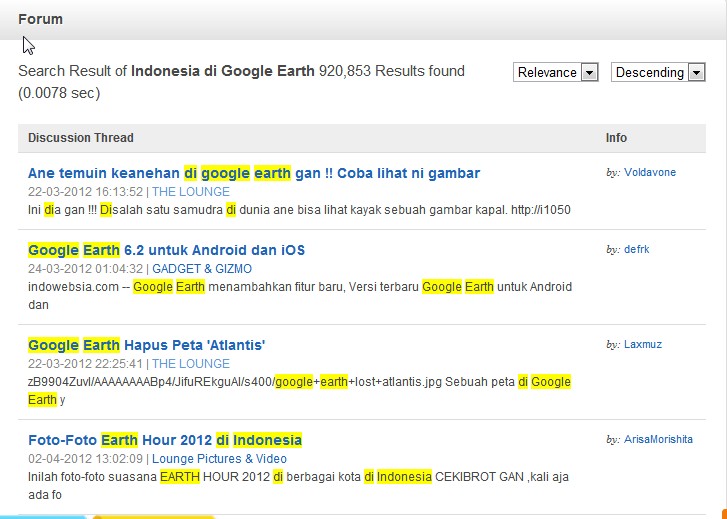Open the Descending order dropdown
The image size is (727, 519).
coord(658,72)
